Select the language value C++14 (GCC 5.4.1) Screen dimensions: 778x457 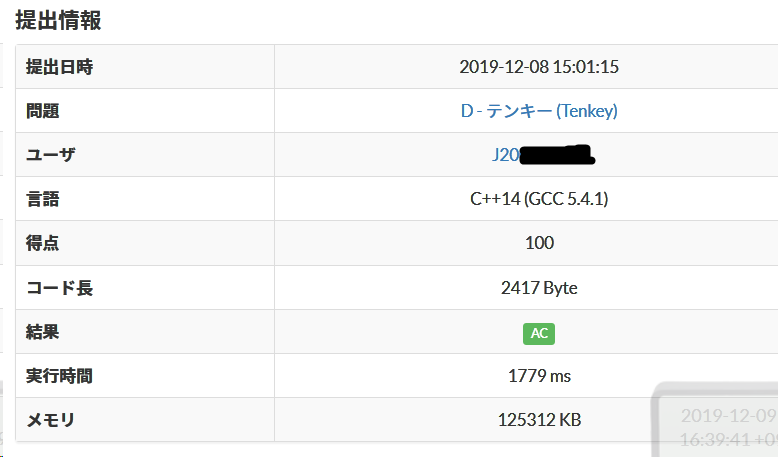(x=539, y=199)
